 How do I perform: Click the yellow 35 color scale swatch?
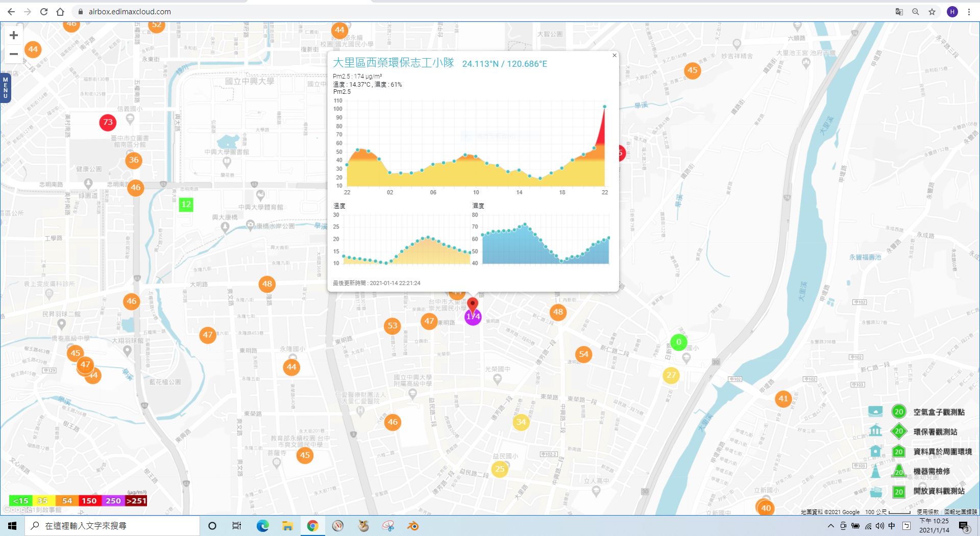point(43,501)
